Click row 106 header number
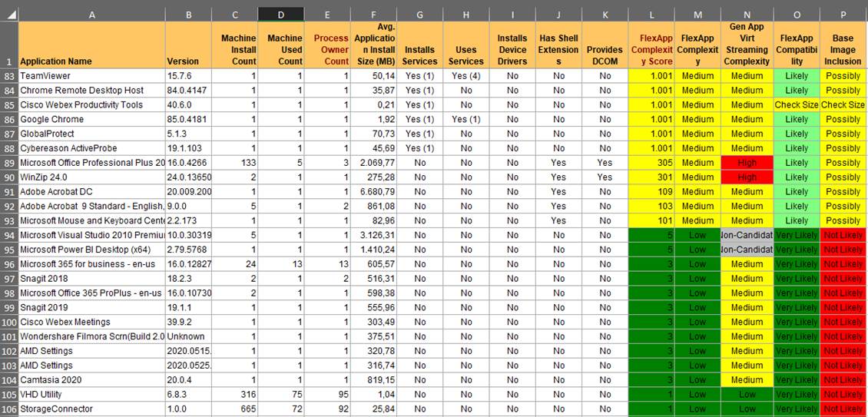Viewport: 868px width, 417px height. (8, 409)
